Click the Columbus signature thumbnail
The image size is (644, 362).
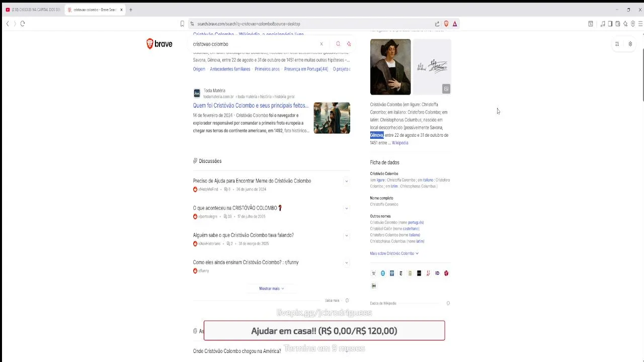pos(432,67)
